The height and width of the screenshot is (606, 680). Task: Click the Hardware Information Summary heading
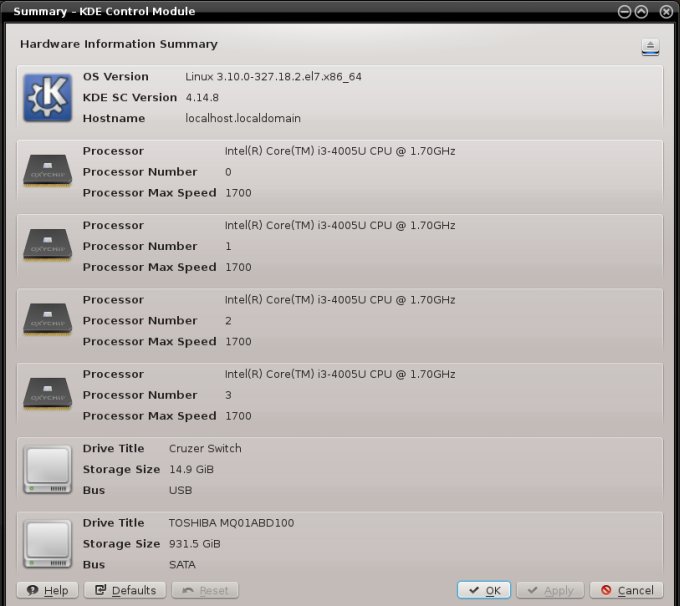click(119, 44)
